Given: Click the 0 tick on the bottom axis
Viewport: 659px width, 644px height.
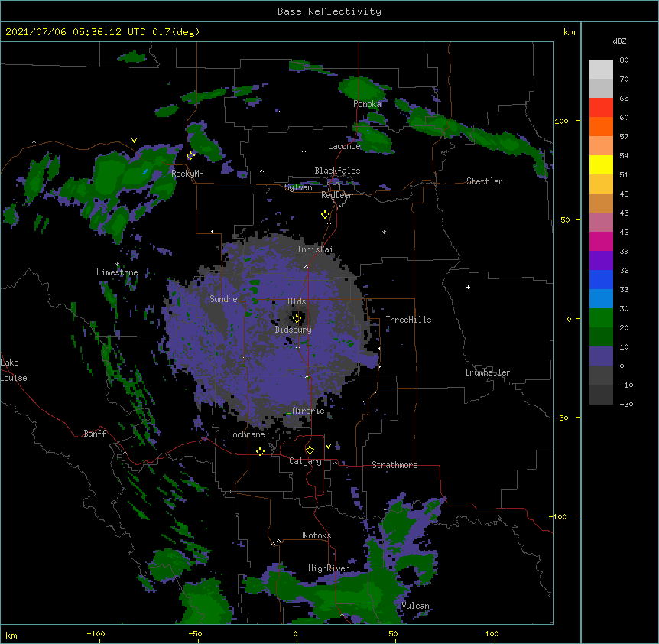Looking at the screenshot, I should click(295, 633).
